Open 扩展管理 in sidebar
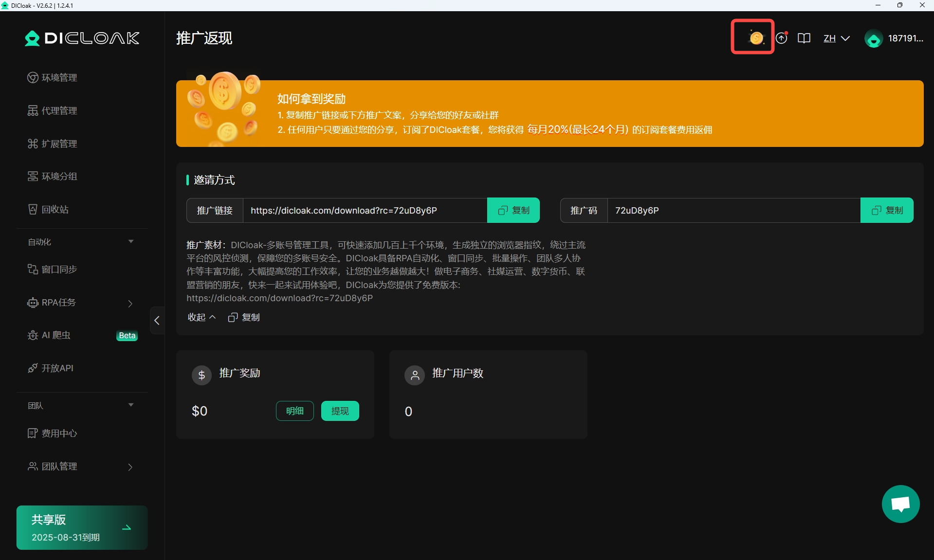 (59, 144)
